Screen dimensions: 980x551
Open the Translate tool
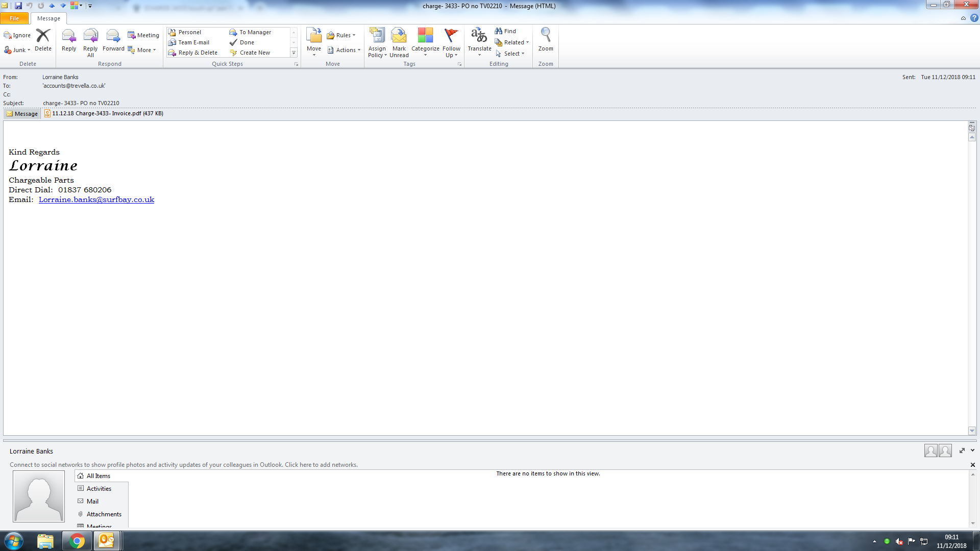[x=479, y=36]
